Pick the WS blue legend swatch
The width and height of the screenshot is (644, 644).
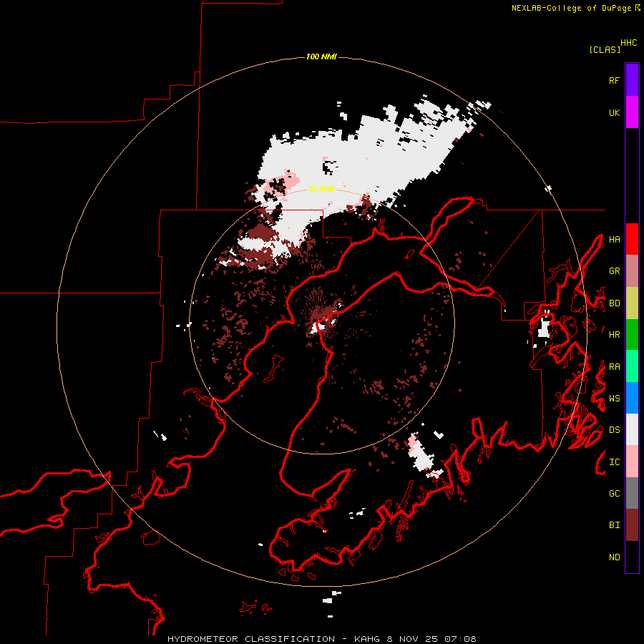(x=632, y=398)
